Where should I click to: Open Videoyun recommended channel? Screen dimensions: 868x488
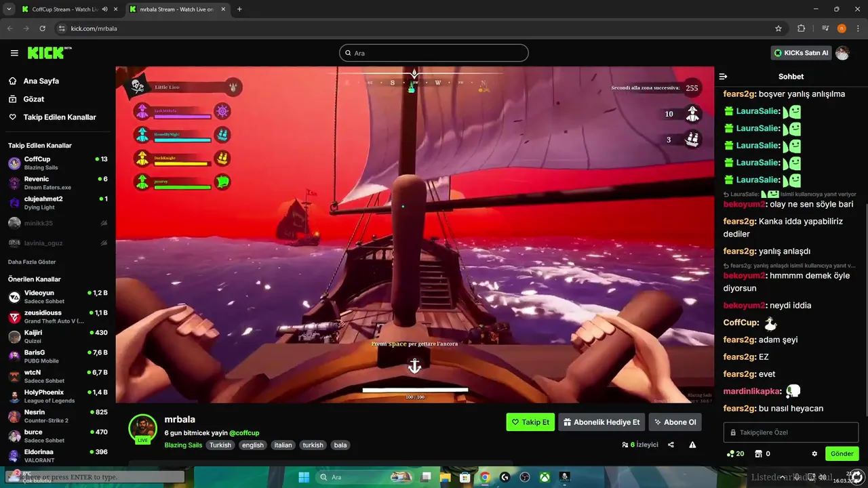click(x=58, y=297)
